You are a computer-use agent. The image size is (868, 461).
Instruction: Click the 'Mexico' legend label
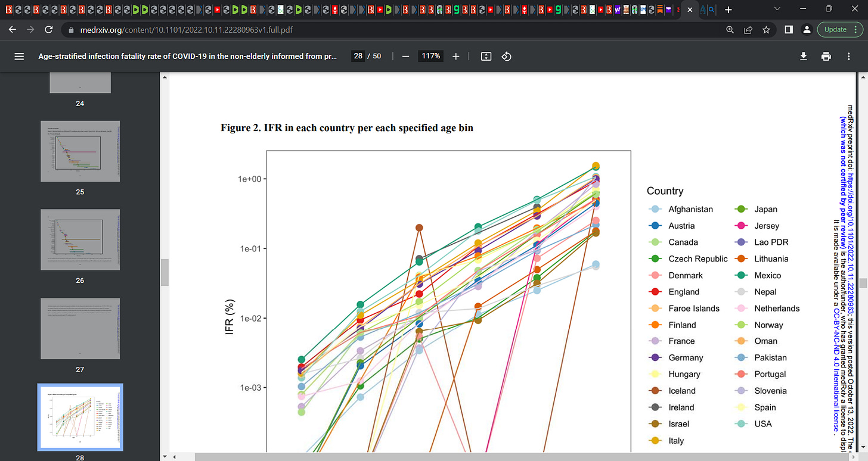point(767,275)
